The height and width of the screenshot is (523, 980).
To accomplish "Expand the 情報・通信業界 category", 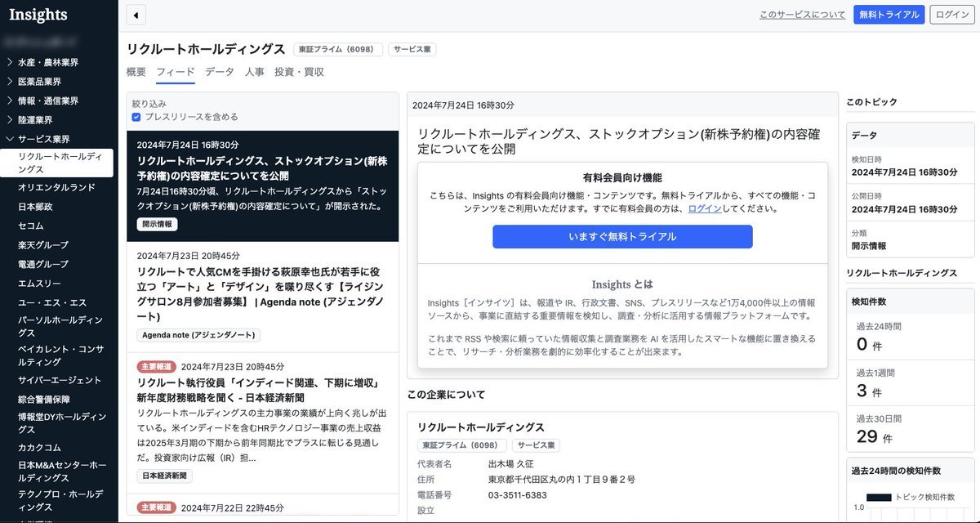I will click(x=49, y=101).
